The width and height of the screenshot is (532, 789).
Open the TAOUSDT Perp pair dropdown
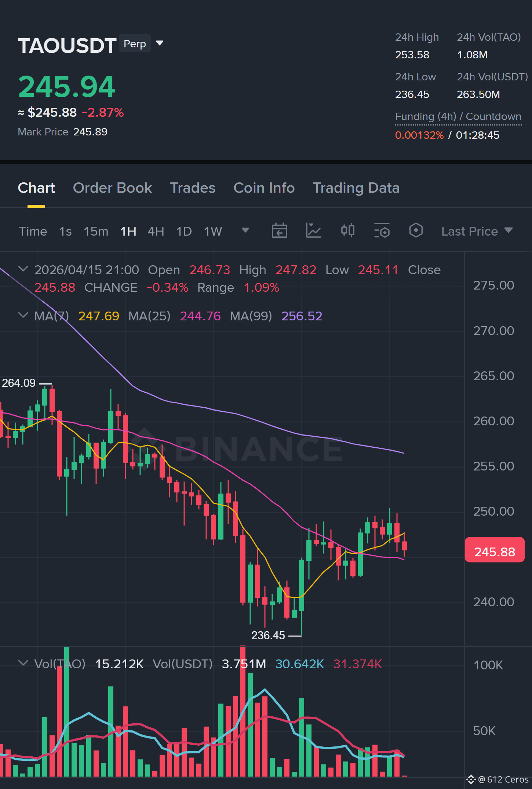pyautogui.click(x=160, y=43)
